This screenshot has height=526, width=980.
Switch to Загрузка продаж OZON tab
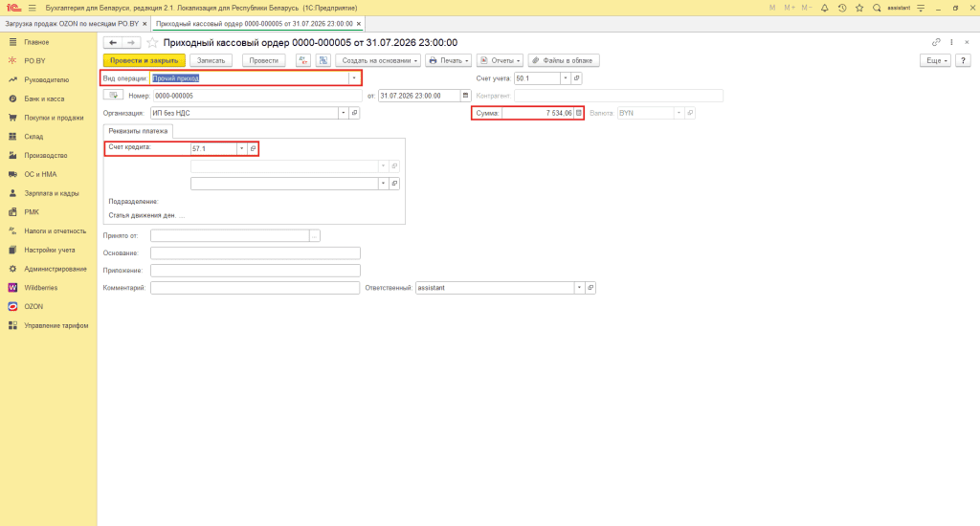[72, 24]
